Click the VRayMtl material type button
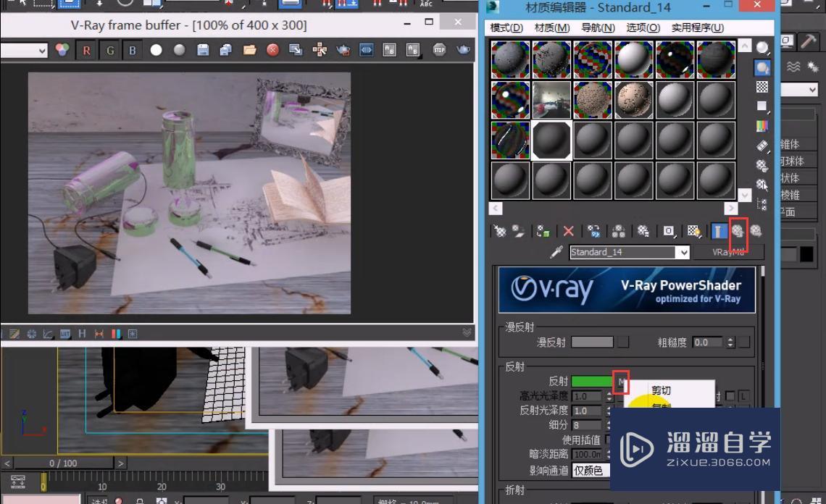The width and height of the screenshot is (826, 504). 728,252
